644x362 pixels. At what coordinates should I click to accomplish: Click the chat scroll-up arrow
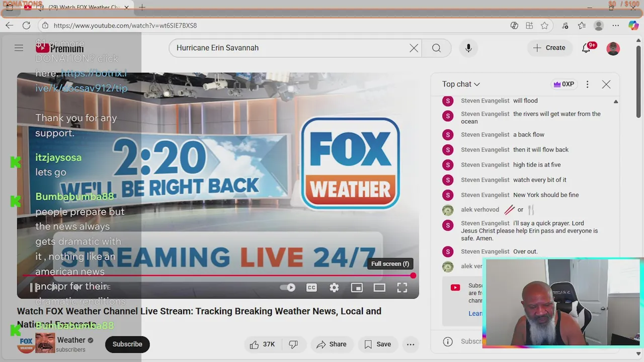pos(616,102)
